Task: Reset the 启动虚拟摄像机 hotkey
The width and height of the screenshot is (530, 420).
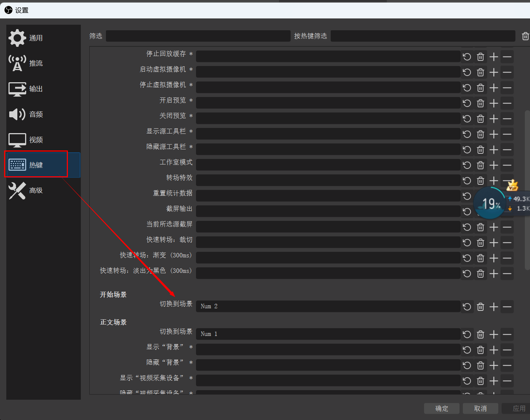Action: coord(467,72)
